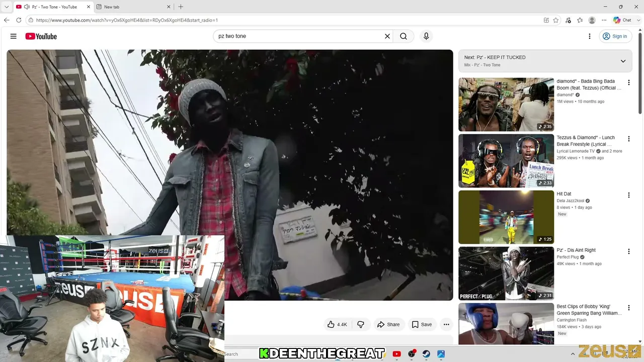Open Best Clips of Bobby Green thumbnail
Viewport: 644px width, 362px height.
[506, 324]
